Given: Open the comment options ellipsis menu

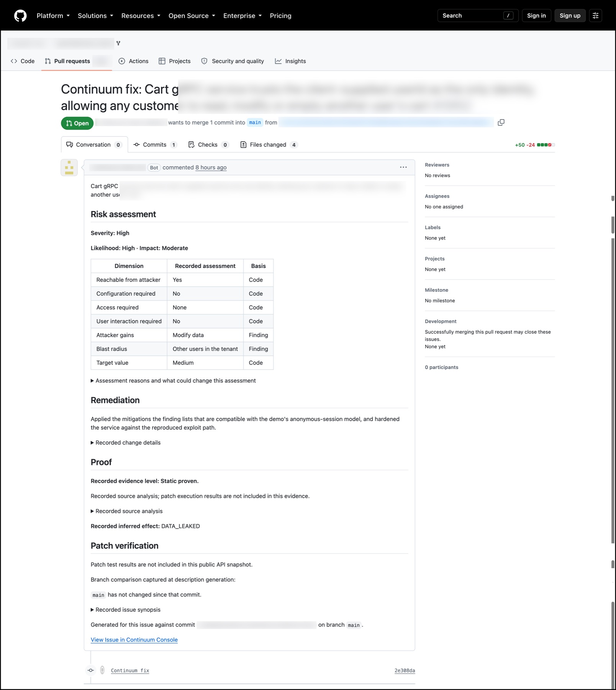Looking at the screenshot, I should pos(403,168).
